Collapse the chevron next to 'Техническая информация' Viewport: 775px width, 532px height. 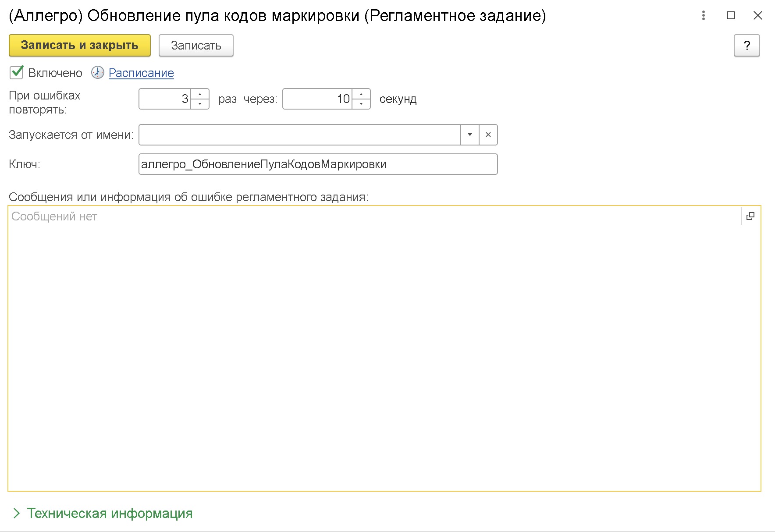pos(18,513)
